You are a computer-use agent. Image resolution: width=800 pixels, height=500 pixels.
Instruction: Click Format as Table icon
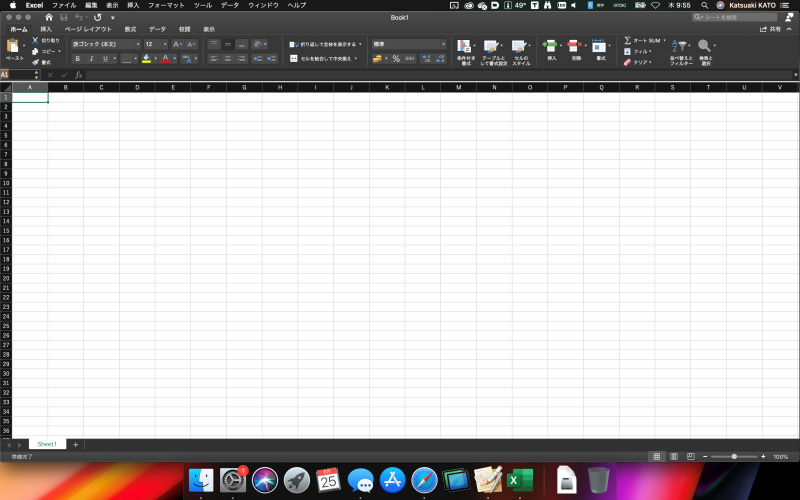(x=491, y=46)
